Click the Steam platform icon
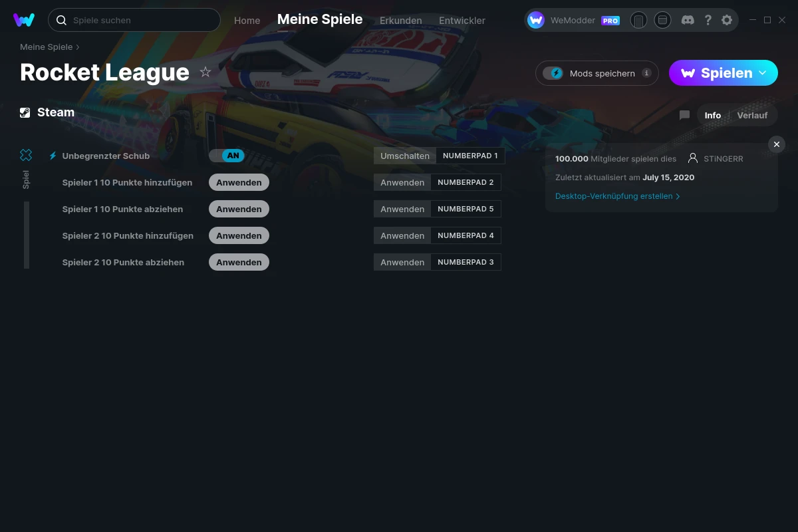This screenshot has height=532, width=798. pos(25,112)
